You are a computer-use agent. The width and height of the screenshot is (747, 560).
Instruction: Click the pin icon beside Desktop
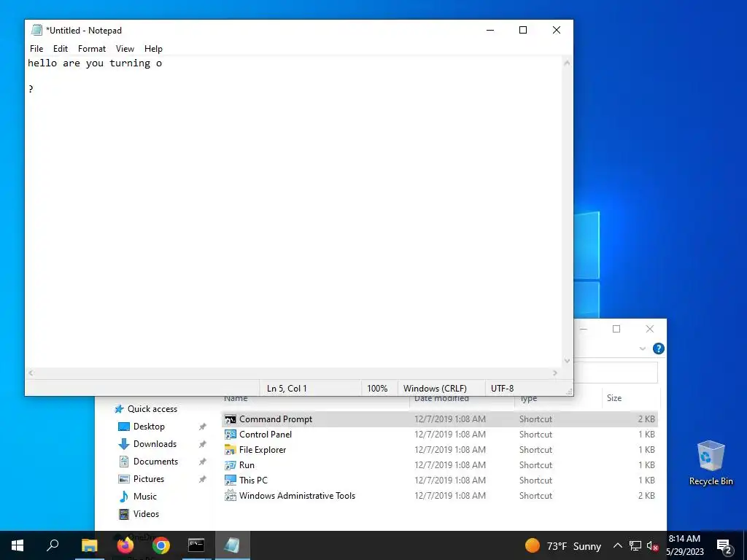203,427
